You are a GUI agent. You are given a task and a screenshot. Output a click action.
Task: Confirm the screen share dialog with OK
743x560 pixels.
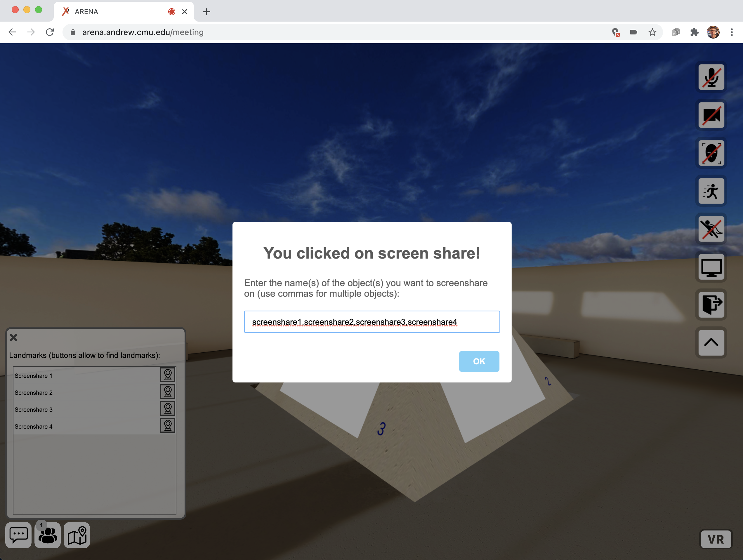(479, 361)
